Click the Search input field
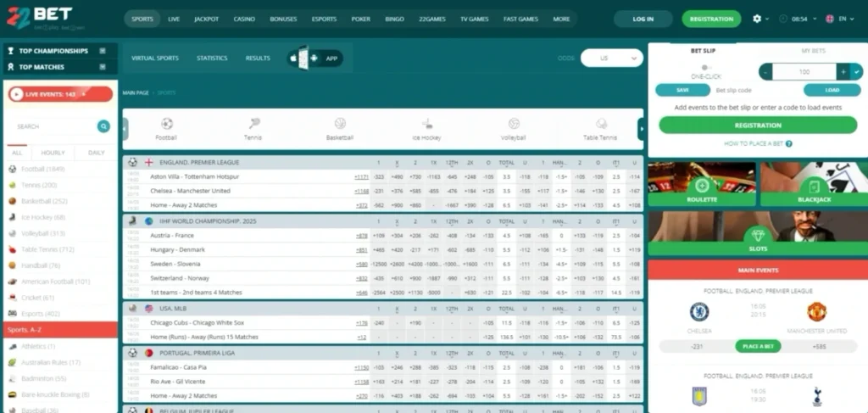 tap(55, 126)
